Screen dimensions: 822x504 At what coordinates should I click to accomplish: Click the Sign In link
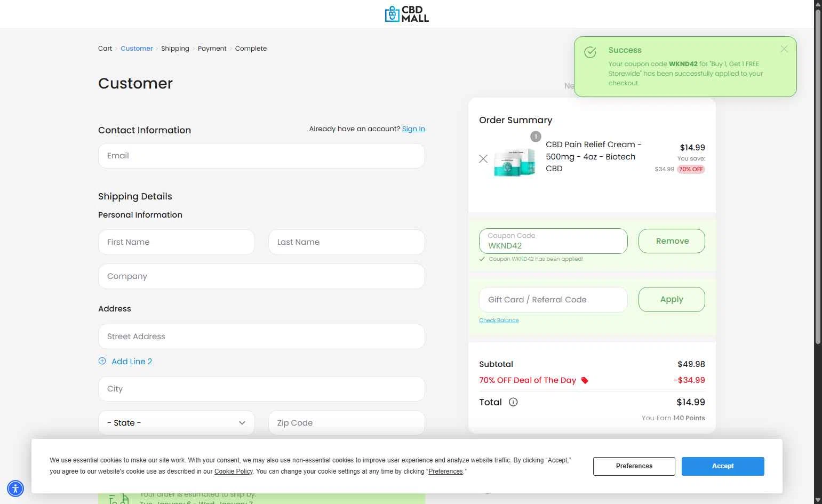[413, 129]
